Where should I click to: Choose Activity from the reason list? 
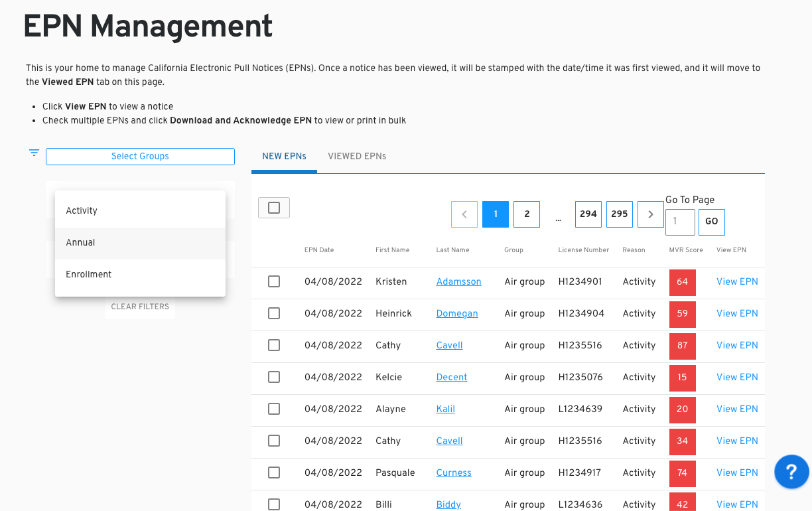pyautogui.click(x=140, y=210)
